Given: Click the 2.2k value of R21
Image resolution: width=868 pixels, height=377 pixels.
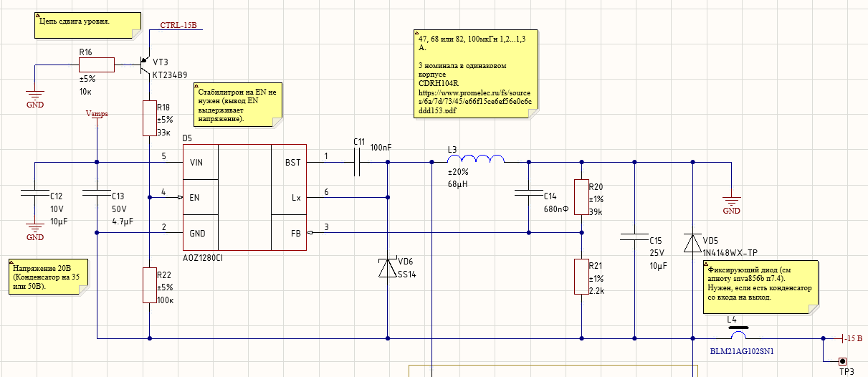Looking at the screenshot, I should pos(598,291).
